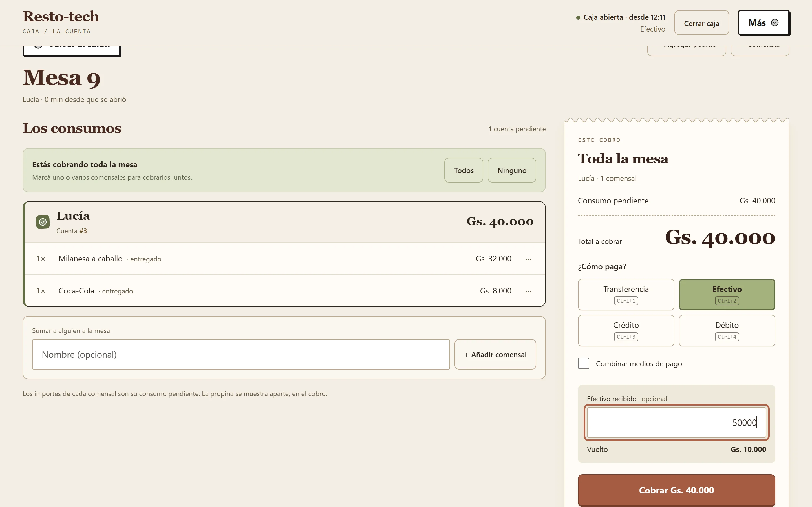Click Cerrar caja button
Viewport: 812px width, 507px height.
pyautogui.click(x=701, y=23)
